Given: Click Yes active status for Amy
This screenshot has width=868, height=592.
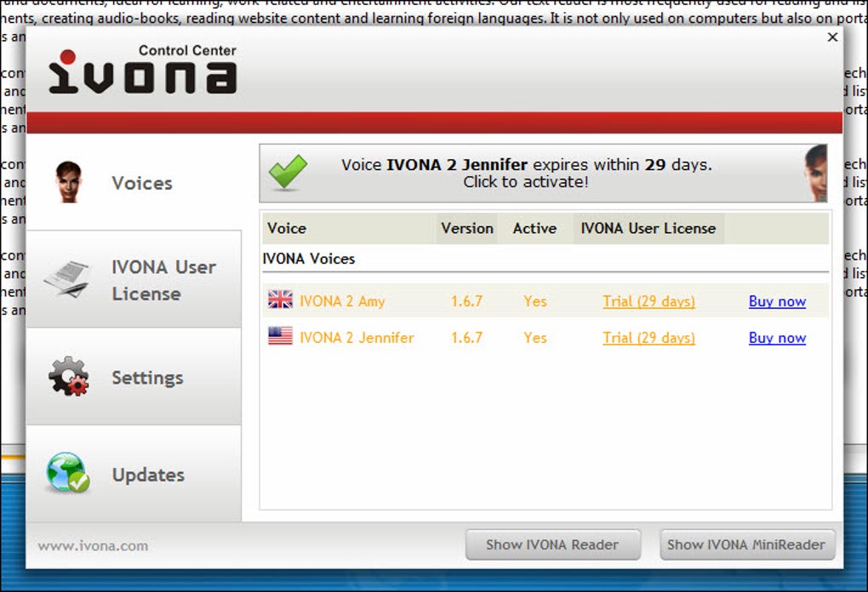Looking at the screenshot, I should click(534, 302).
